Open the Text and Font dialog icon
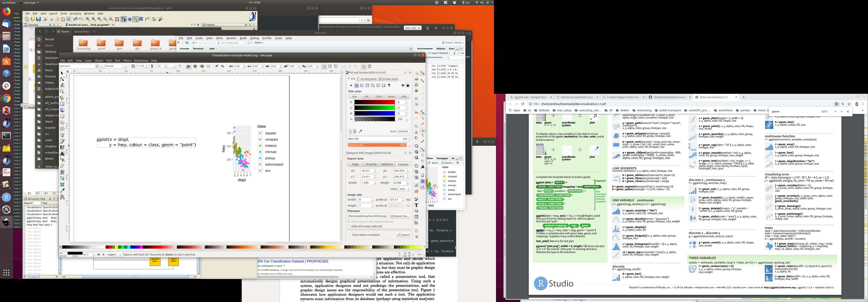Viewport: 868px width, 302px height. (x=417, y=205)
